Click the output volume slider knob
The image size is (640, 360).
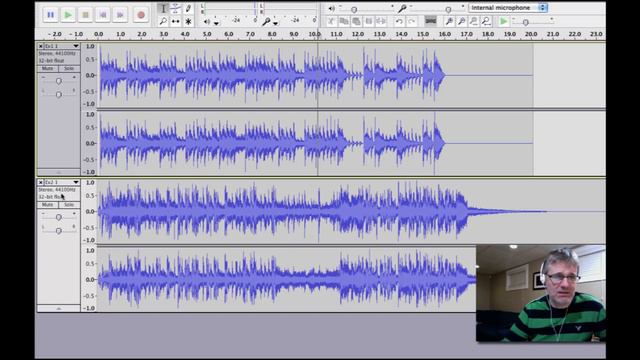354,9
